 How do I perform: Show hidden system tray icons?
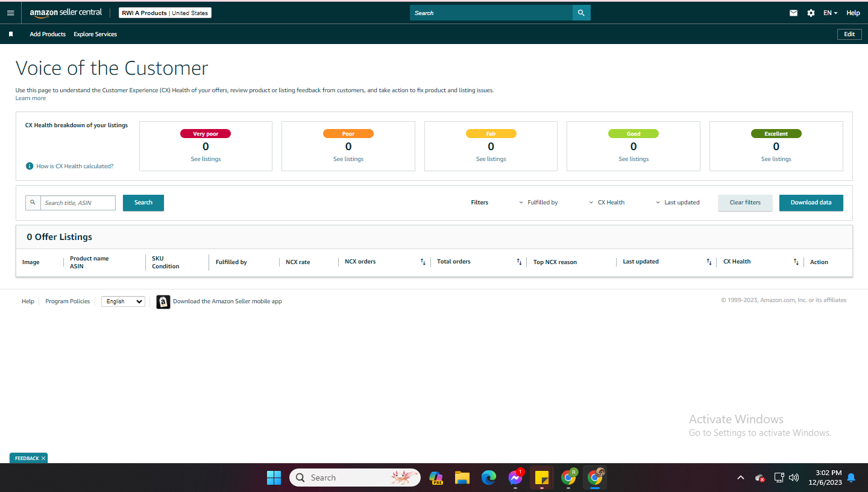click(741, 478)
